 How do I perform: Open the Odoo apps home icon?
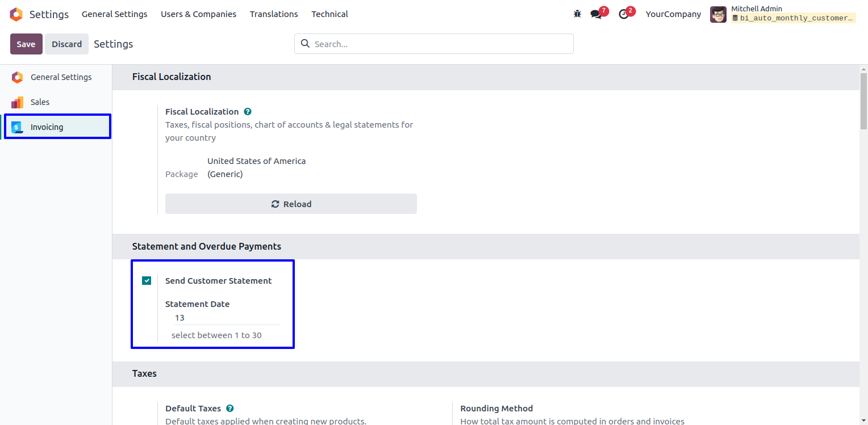click(16, 14)
